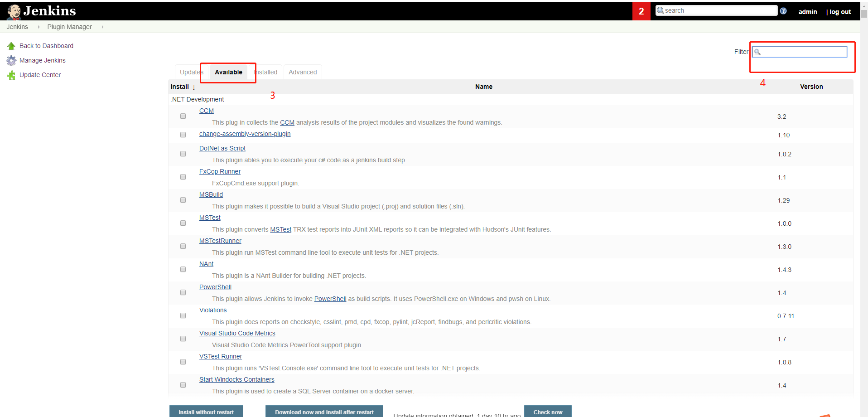Click the Name column header
868x417 pixels.
coord(484,87)
